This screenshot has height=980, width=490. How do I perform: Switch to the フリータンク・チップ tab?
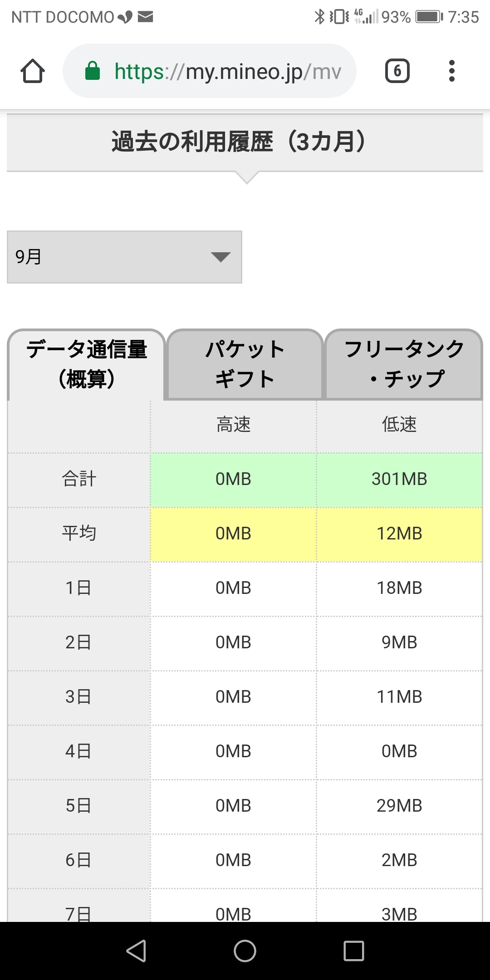pos(404,364)
